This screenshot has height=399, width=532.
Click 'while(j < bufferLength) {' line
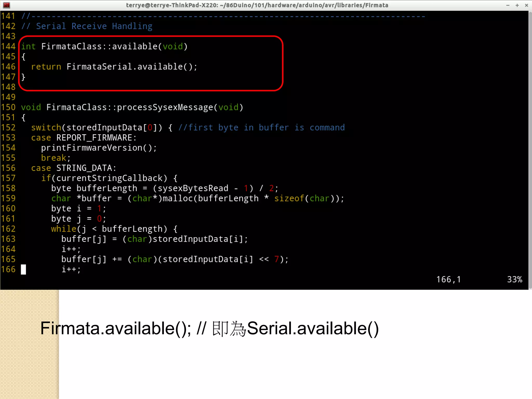click(114, 229)
